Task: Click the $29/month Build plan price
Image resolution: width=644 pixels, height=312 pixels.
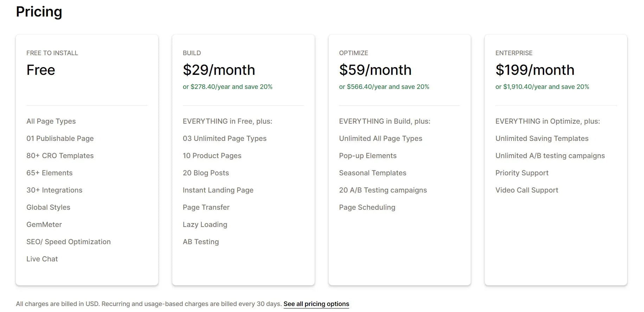Action: [219, 70]
